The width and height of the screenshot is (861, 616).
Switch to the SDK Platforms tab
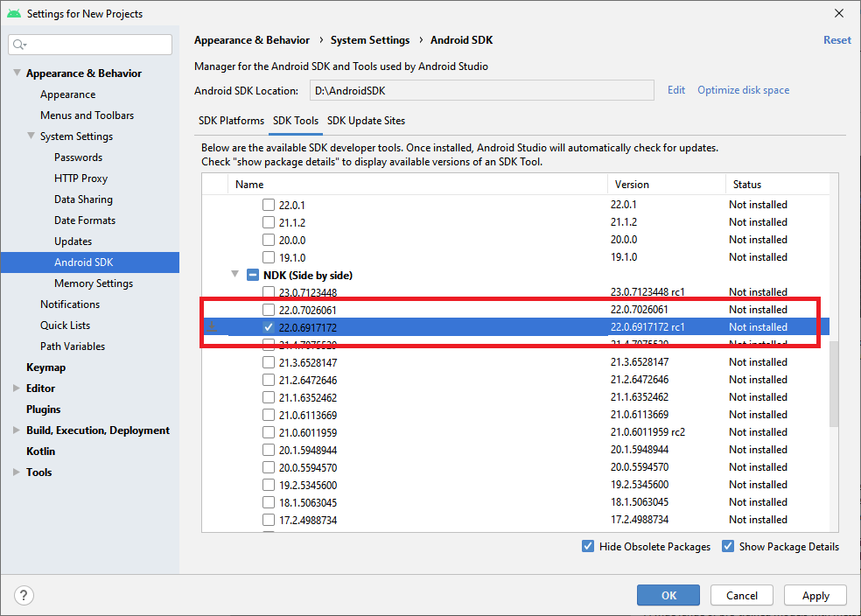[231, 120]
